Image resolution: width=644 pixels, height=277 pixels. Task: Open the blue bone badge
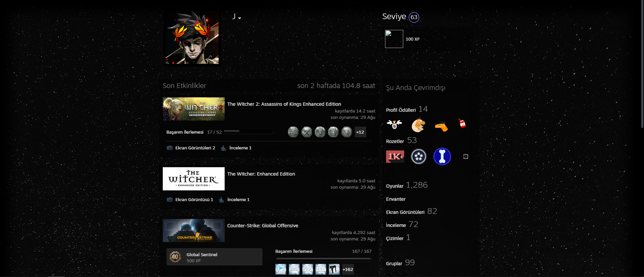(442, 156)
